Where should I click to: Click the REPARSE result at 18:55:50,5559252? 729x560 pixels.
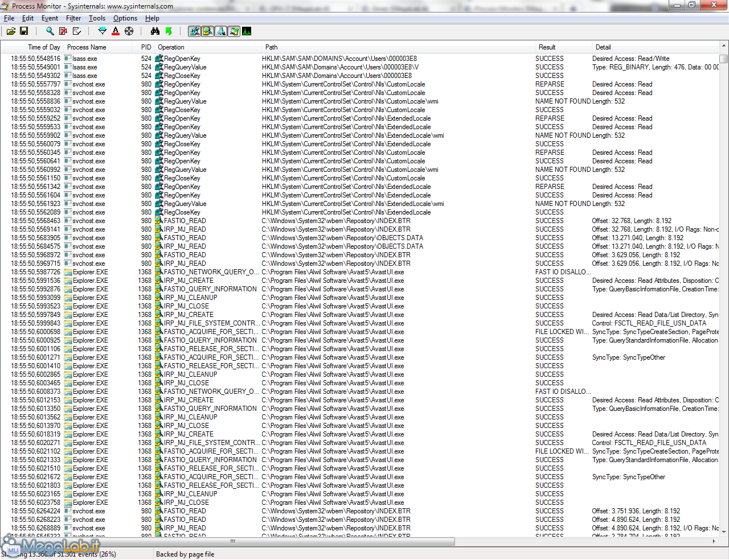pyautogui.click(x=550, y=118)
